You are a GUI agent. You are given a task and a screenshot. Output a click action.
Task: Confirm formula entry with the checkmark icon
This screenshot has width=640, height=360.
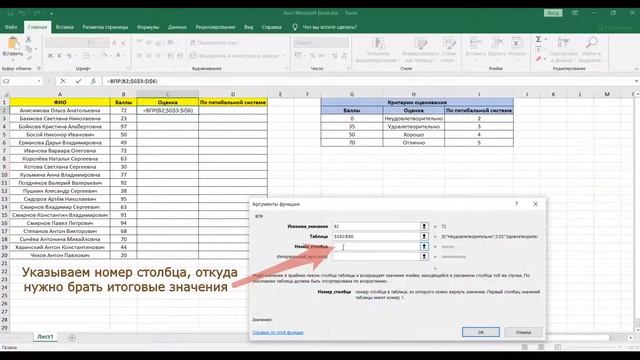point(78,81)
